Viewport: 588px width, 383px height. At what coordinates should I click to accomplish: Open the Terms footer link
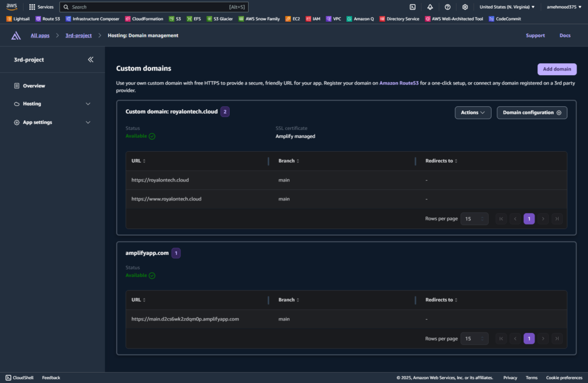pos(531,378)
